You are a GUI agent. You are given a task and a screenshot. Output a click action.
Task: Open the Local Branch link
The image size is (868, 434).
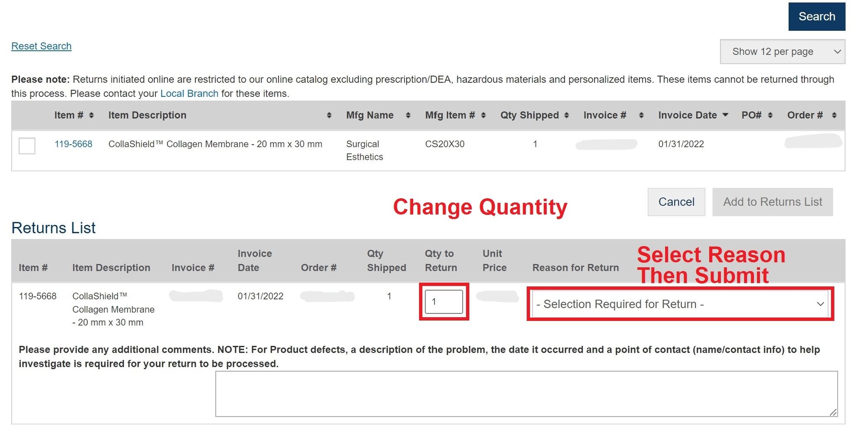tap(189, 93)
